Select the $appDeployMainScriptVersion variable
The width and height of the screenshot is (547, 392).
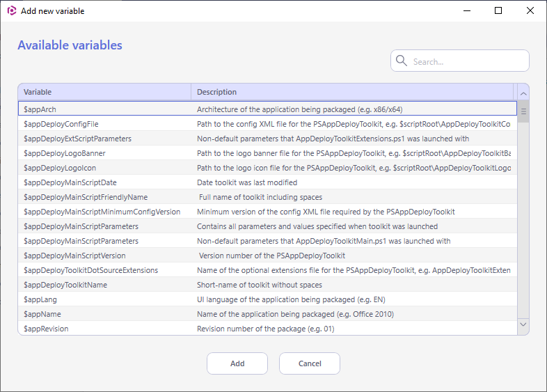point(74,256)
